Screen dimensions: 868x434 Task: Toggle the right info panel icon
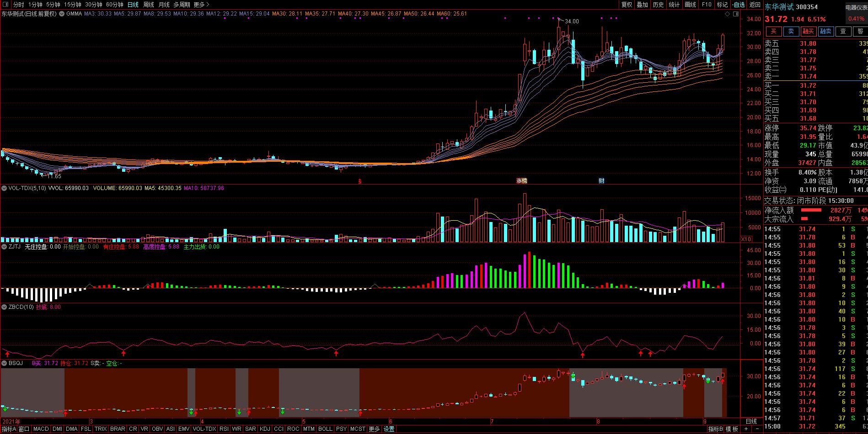(x=735, y=14)
